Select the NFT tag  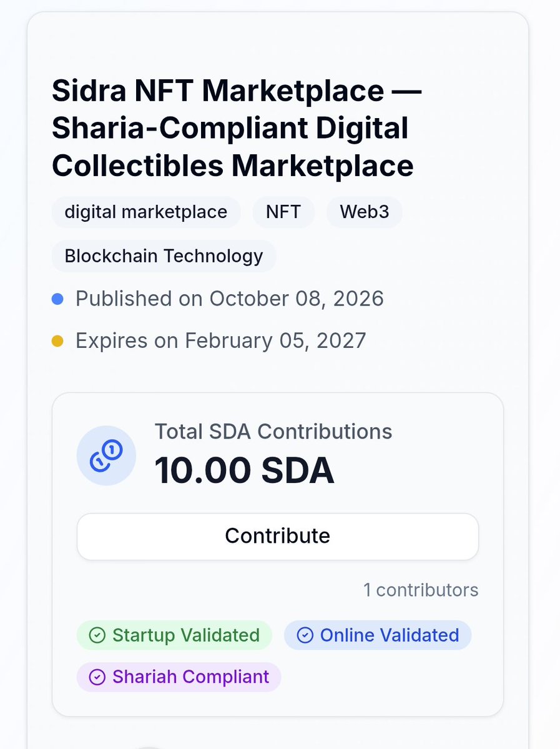[x=283, y=212]
